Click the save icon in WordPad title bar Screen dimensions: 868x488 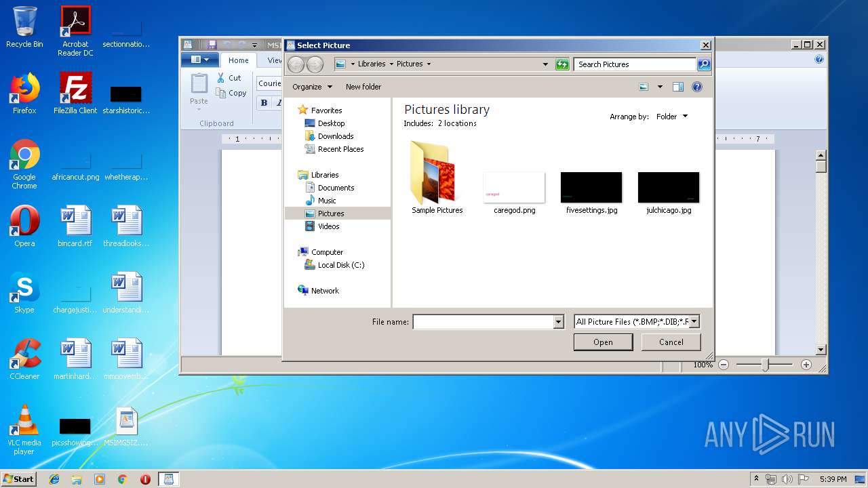[x=212, y=45]
